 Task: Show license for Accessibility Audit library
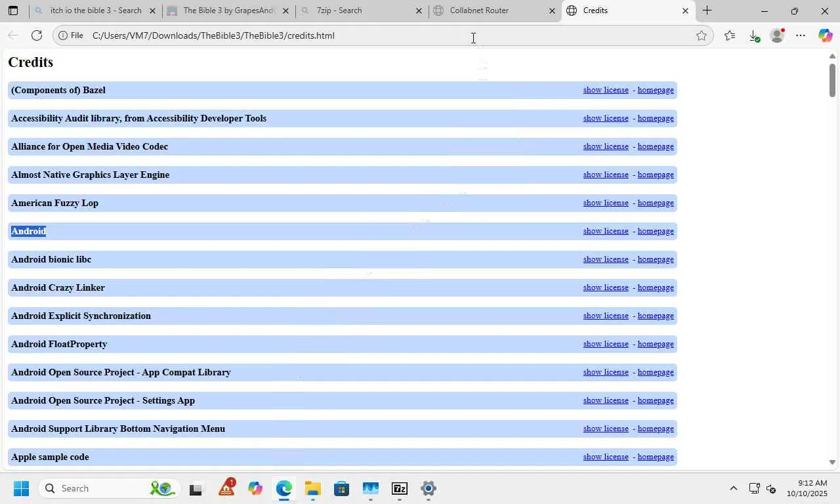tap(606, 118)
